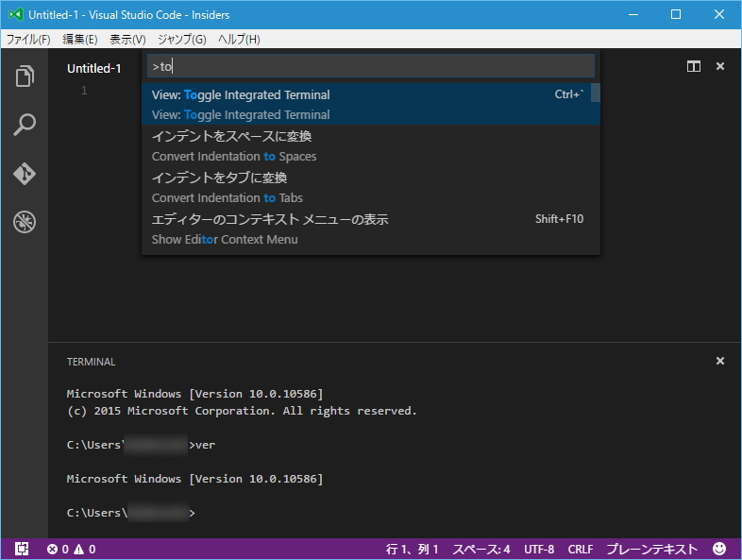Open the Search view in activity bar
Image resolution: width=742 pixels, height=560 pixels.
tap(25, 125)
